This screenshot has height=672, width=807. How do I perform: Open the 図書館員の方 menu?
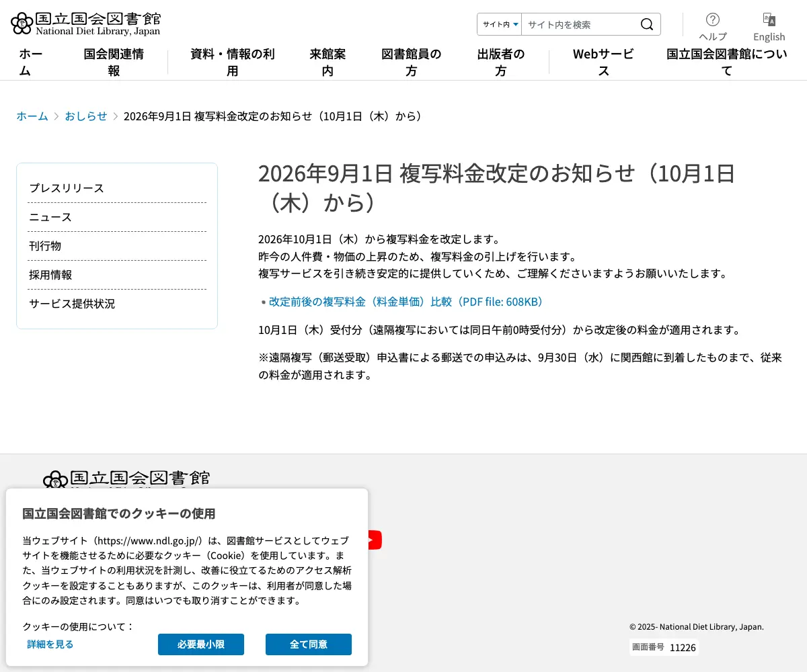point(412,62)
